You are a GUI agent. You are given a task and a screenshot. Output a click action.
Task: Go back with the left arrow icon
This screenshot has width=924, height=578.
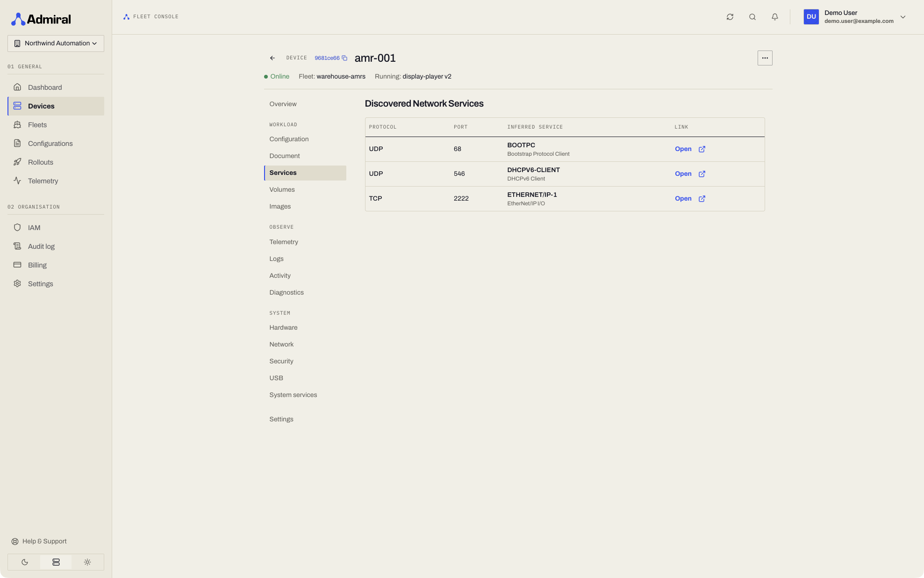pos(272,58)
